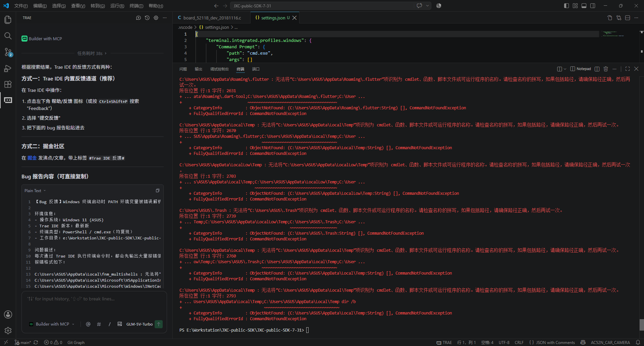Open the command center dropdown chevron
The height and width of the screenshot is (346, 644).
(x=428, y=6)
